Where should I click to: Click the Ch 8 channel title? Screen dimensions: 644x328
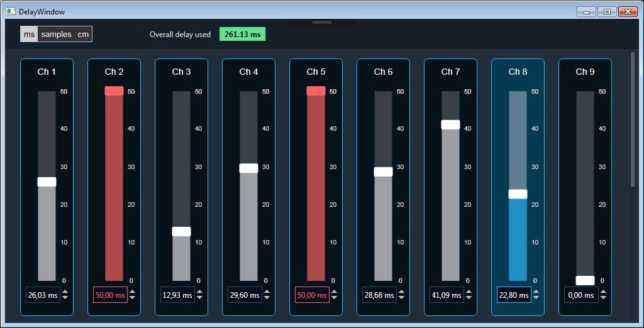tap(518, 72)
